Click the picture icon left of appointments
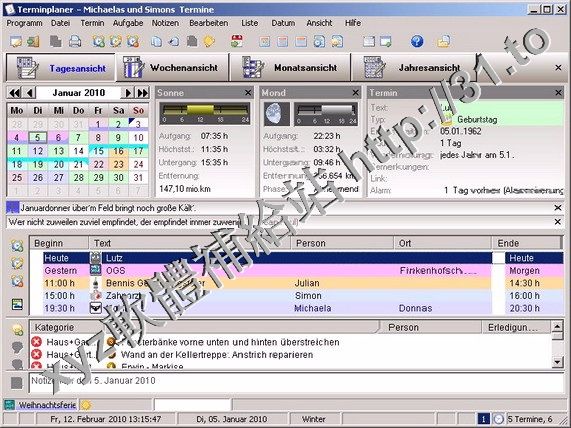571x428 pixels. coord(17,304)
